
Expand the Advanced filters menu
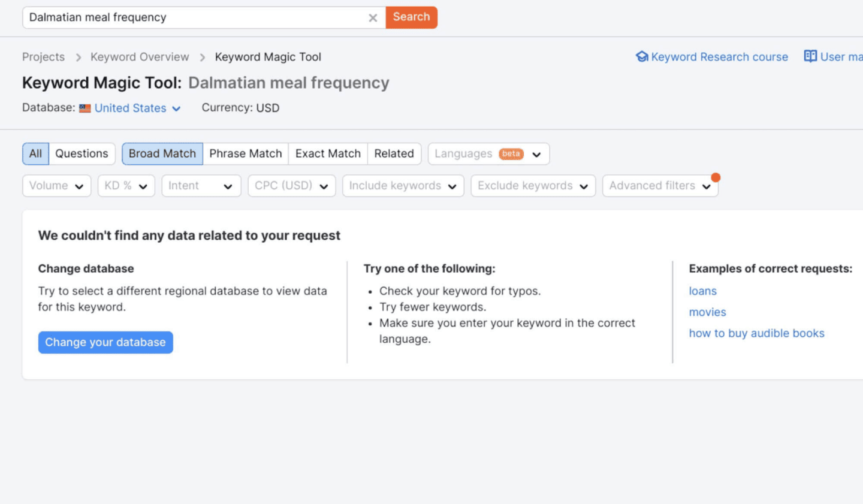660,186
